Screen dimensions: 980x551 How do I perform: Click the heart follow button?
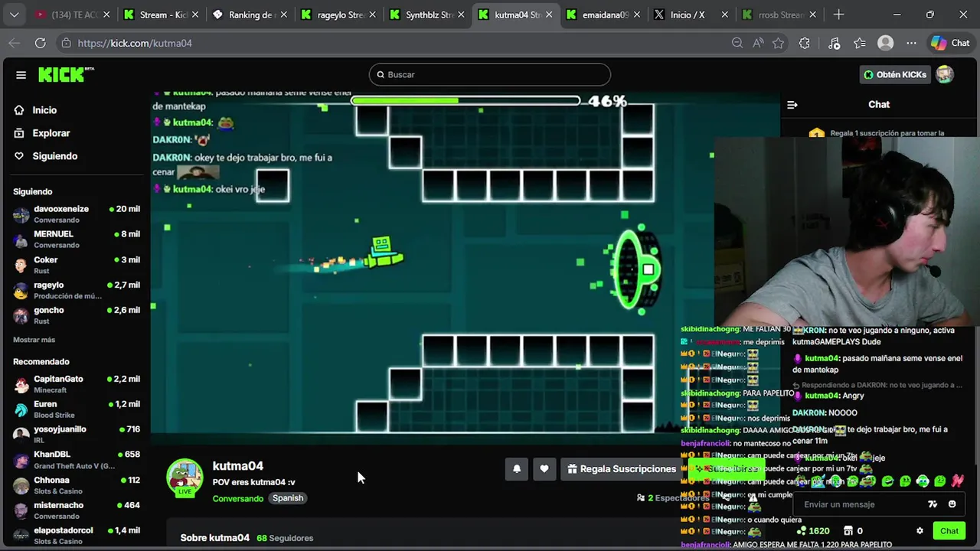(544, 469)
